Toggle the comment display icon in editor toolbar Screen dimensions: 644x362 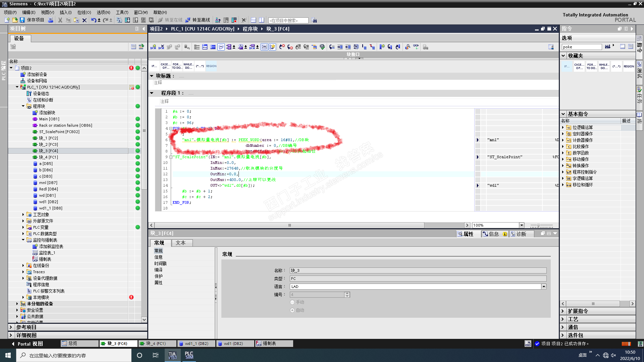coord(221,47)
